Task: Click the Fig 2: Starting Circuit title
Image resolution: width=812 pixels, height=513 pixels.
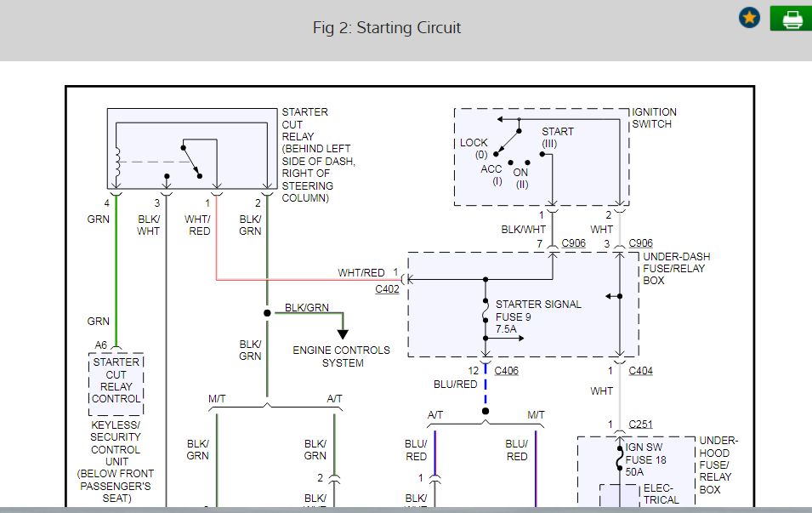Action: tap(386, 27)
